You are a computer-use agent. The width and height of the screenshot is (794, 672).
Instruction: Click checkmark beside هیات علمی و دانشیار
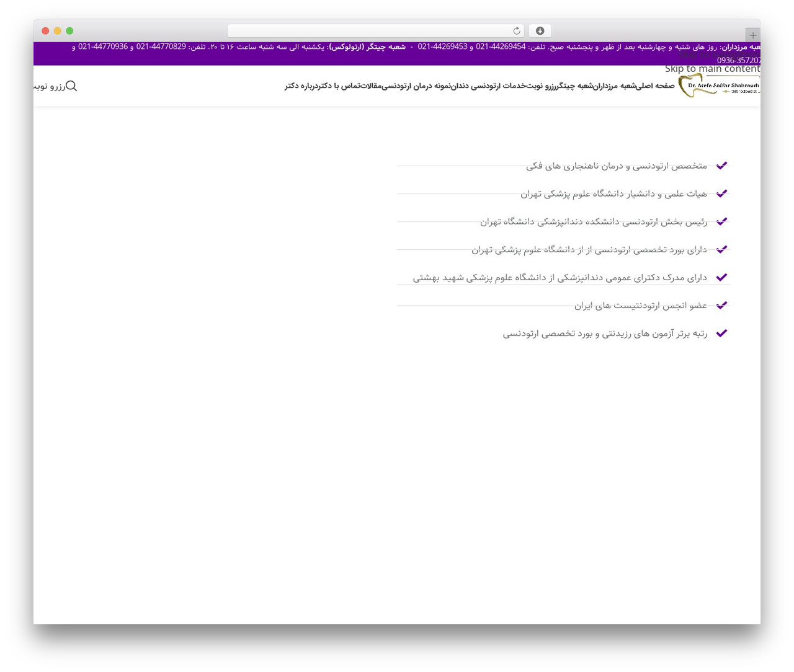(x=721, y=193)
